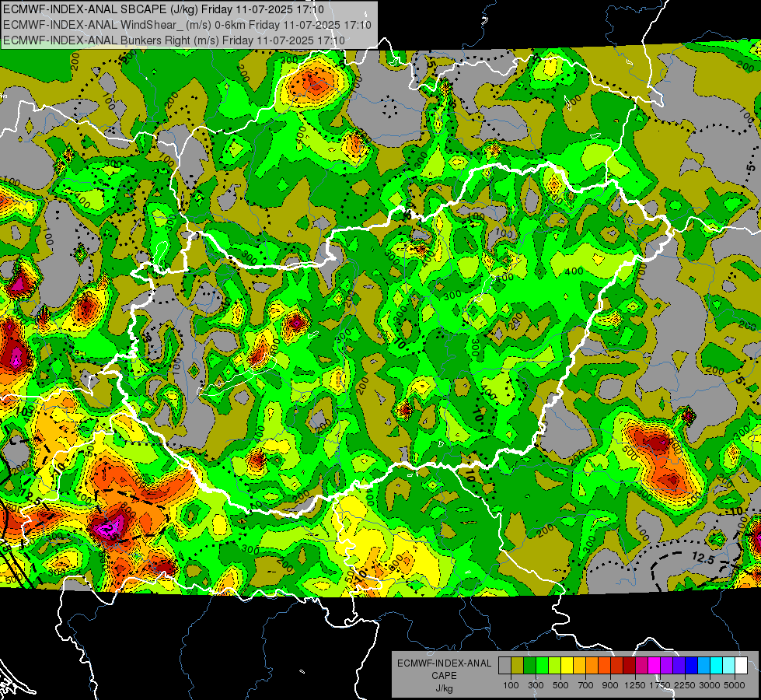The height and width of the screenshot is (700, 761).
Task: Click the J/kg unit label in the legend
Action: 444,688
